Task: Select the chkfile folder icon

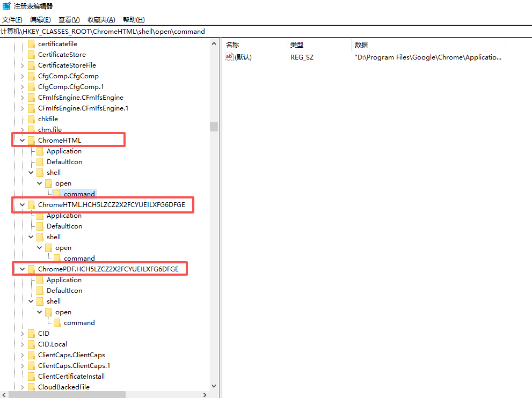Action: pyautogui.click(x=32, y=119)
